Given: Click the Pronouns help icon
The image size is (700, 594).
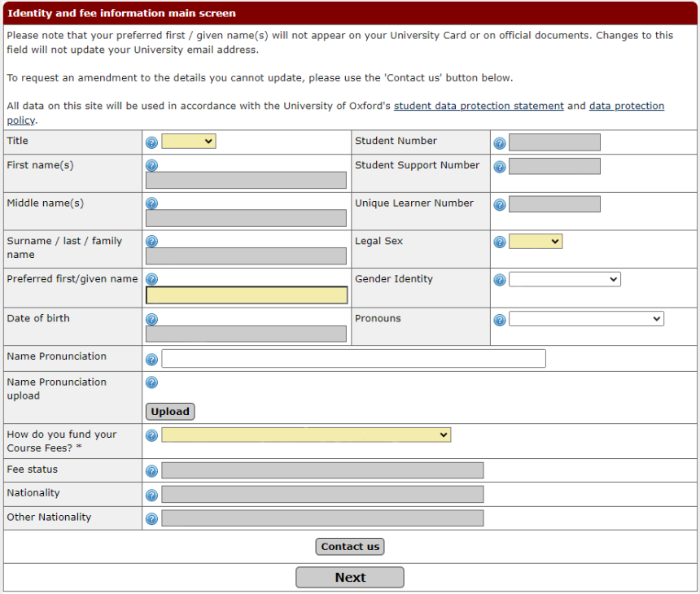Looking at the screenshot, I should pyautogui.click(x=500, y=320).
